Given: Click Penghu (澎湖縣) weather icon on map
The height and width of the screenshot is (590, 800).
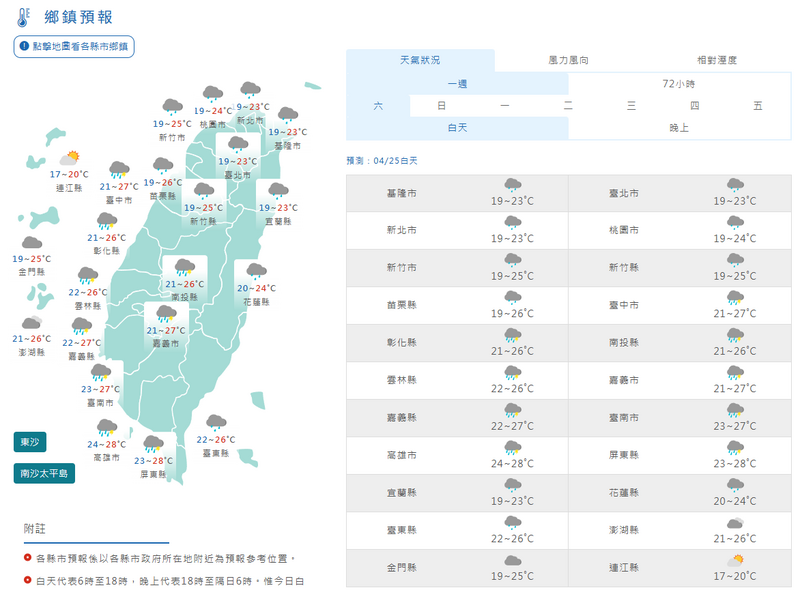Looking at the screenshot, I should (33, 322).
